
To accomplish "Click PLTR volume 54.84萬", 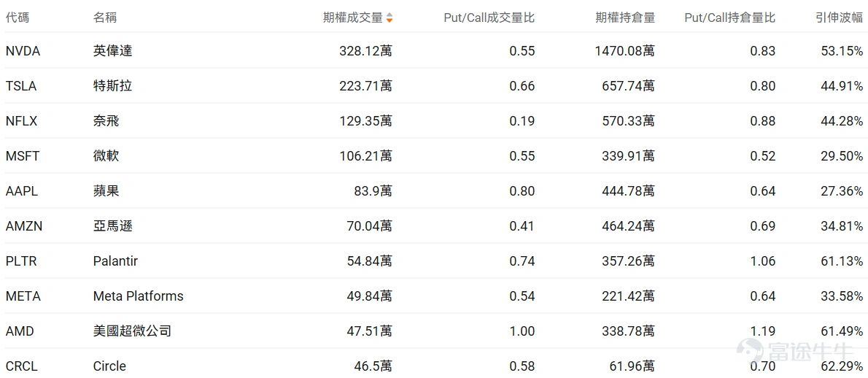I will pos(370,261).
